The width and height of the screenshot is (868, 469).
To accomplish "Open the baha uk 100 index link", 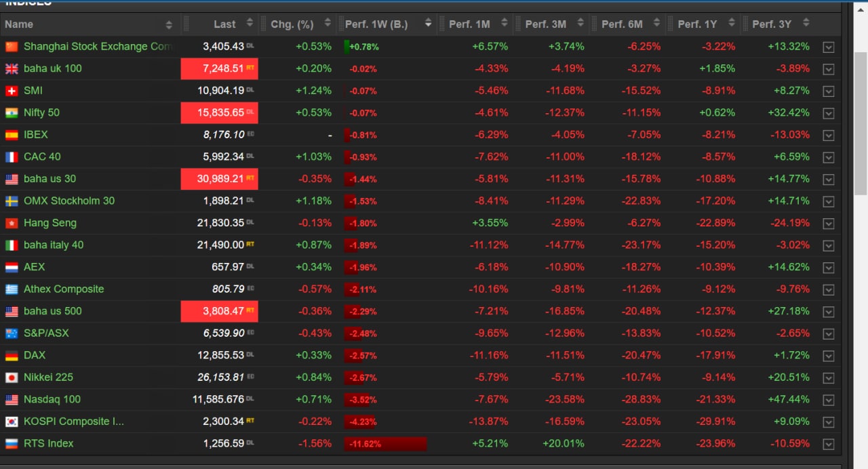I will coord(53,68).
